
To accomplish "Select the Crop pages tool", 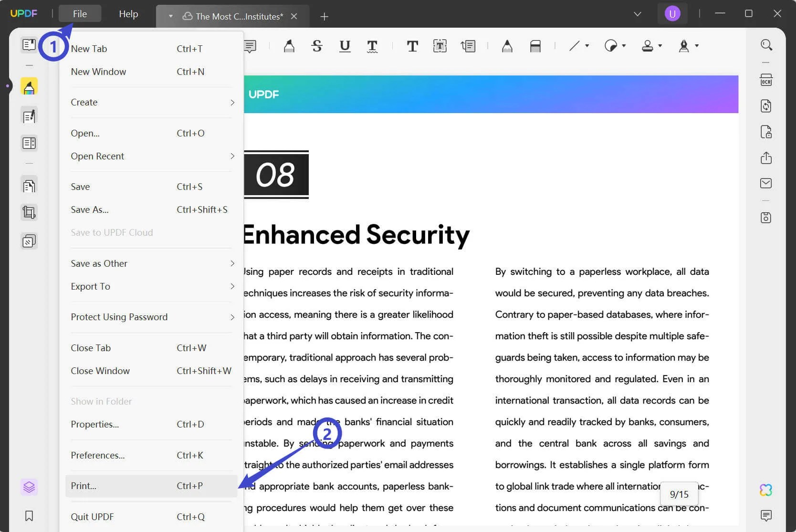I will (29, 212).
